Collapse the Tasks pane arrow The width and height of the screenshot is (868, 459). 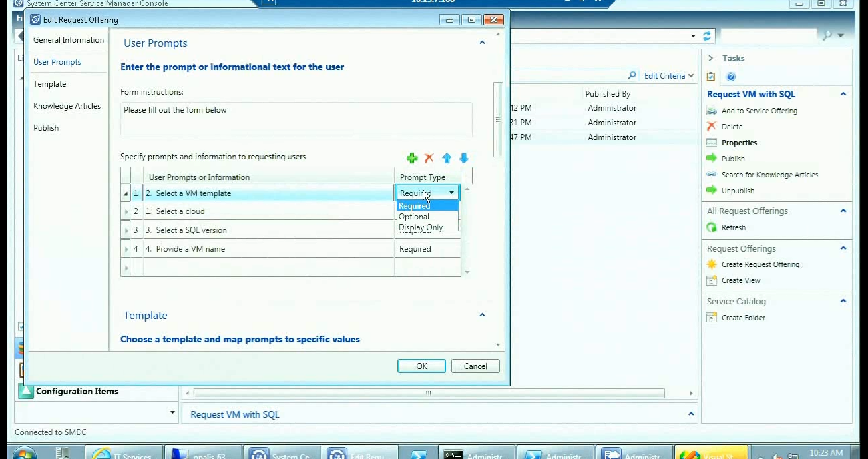pyautogui.click(x=711, y=58)
